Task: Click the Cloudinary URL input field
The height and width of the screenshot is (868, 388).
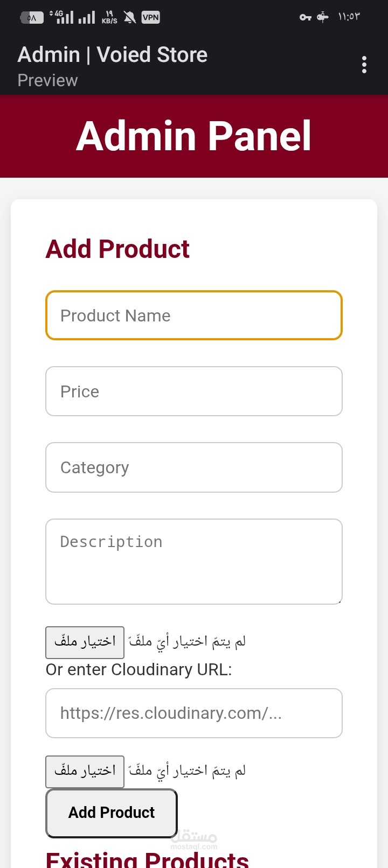Action: [194, 713]
